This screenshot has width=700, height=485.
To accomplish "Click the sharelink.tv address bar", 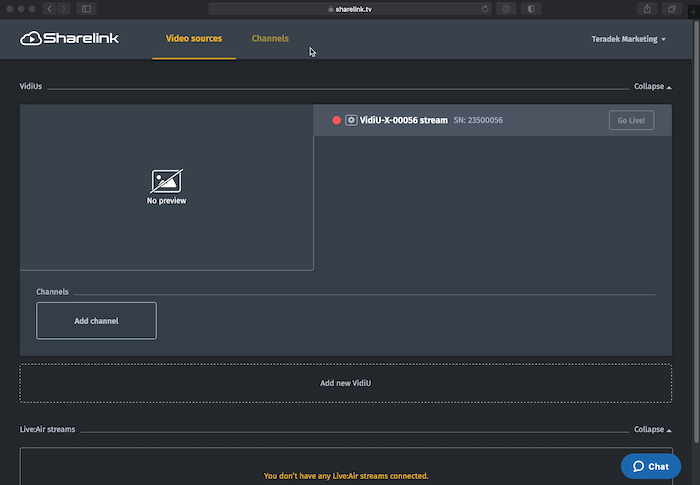I will tap(350, 8).
